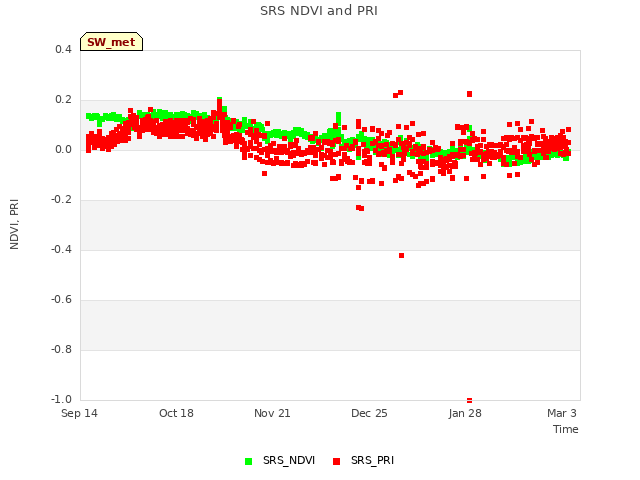Viewport: 640px width, 480px height.
Task: Select the SRS_PRI legend label
Action: [372, 460]
